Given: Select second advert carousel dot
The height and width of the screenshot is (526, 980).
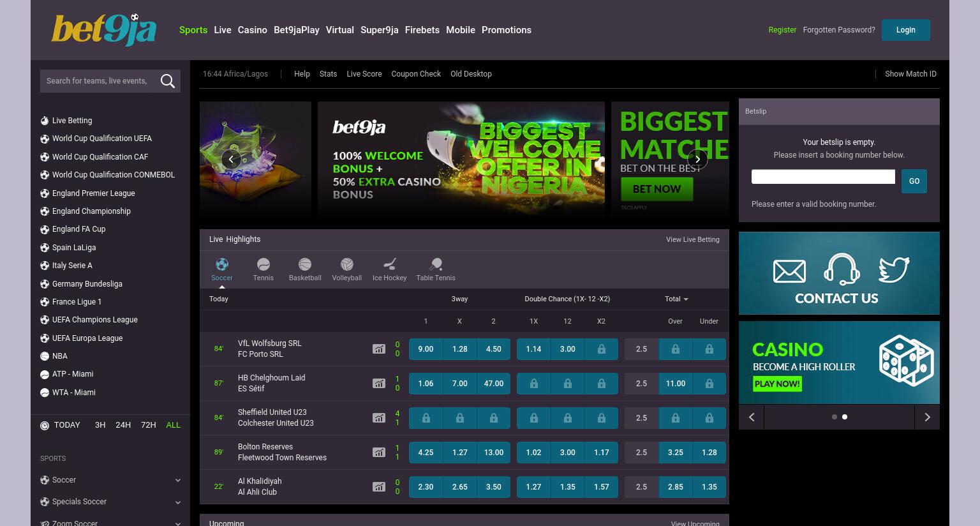Looking at the screenshot, I should pos(845,417).
